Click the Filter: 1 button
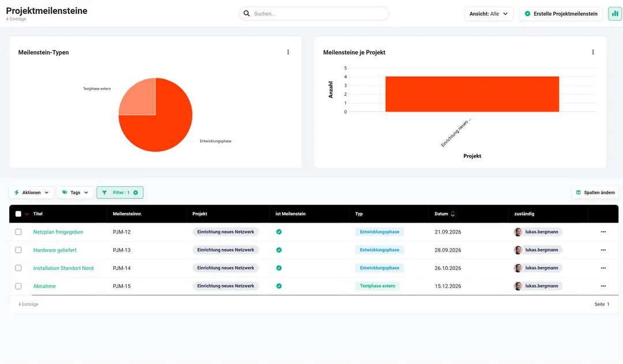623x364 pixels. click(120, 192)
